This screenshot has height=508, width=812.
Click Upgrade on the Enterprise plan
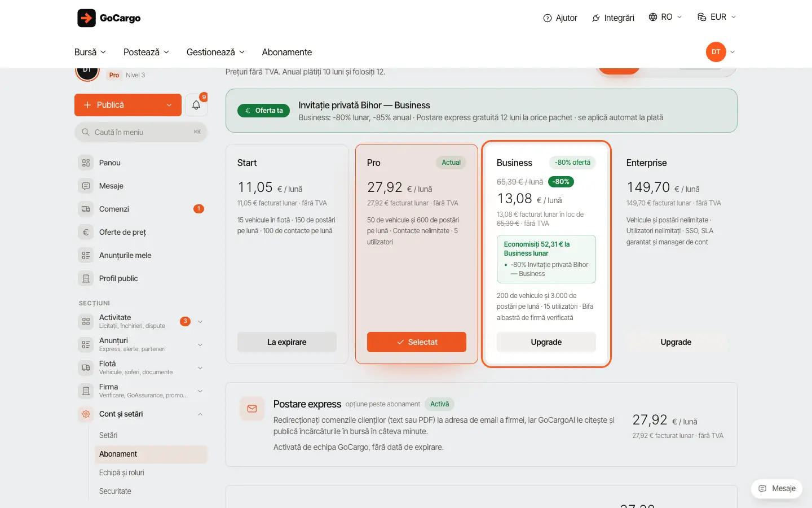point(676,342)
